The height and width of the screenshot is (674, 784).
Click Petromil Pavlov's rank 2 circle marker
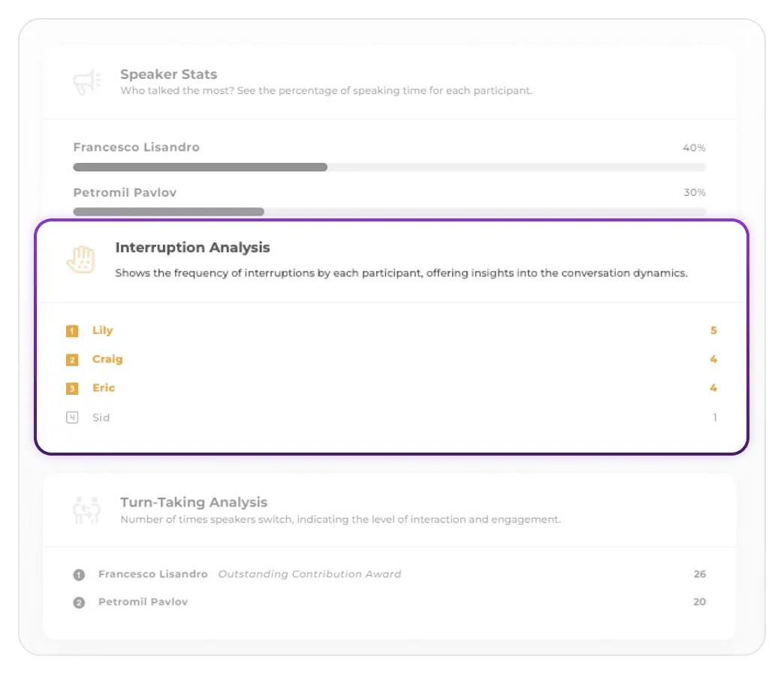pos(79,602)
